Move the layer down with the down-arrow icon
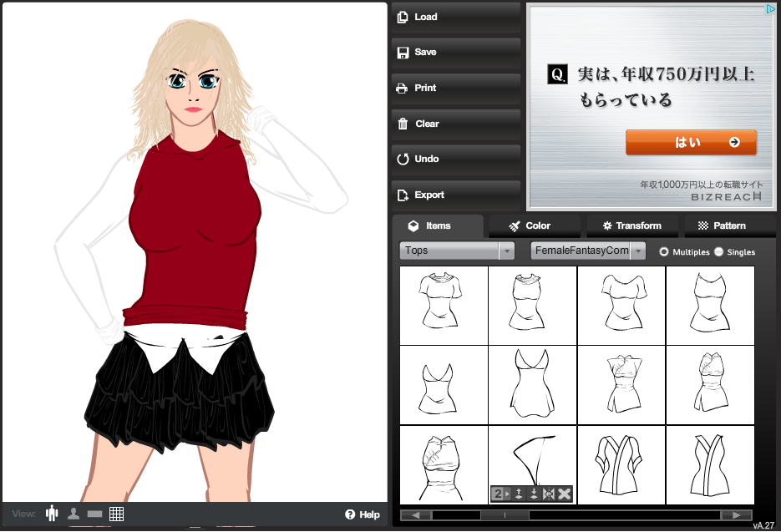Screen dimensions: 781x532 click(534, 494)
